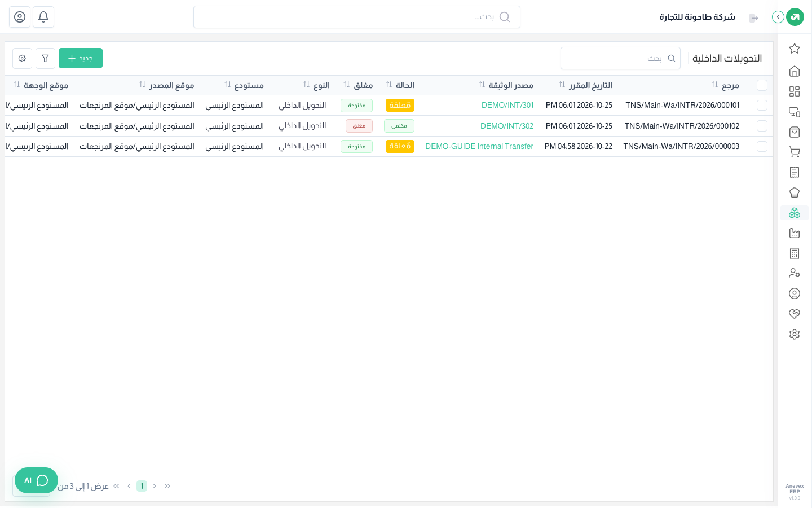Toggle the select-all checkbox in the table header
The image size is (812, 508).
[x=762, y=85]
